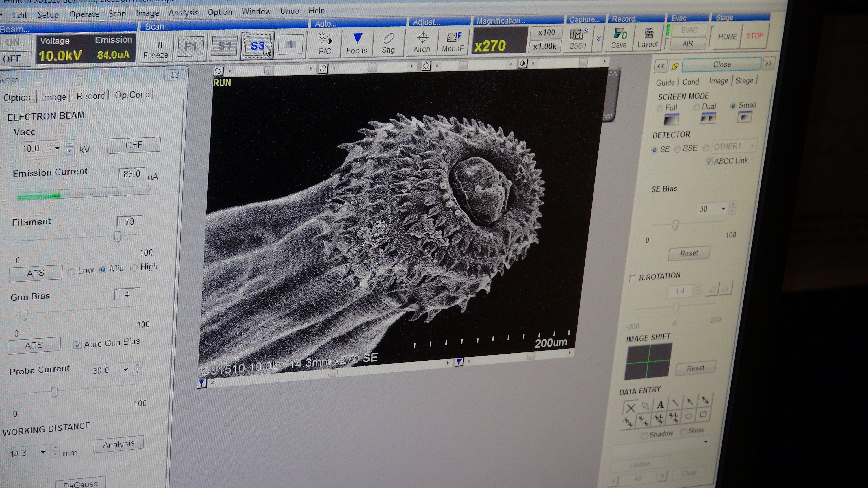Image resolution: width=868 pixels, height=488 pixels.
Task: Open the SE Bias value dropdown
Action: [x=723, y=209]
